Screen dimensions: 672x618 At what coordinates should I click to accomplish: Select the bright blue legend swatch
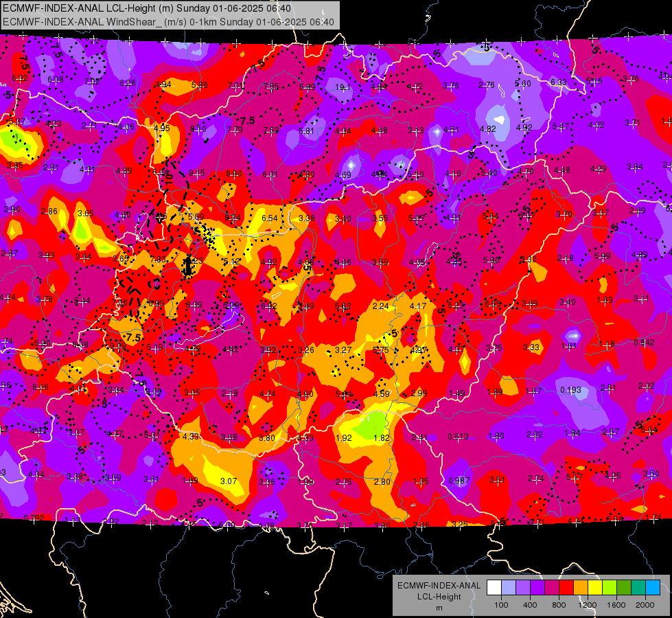[653, 588]
